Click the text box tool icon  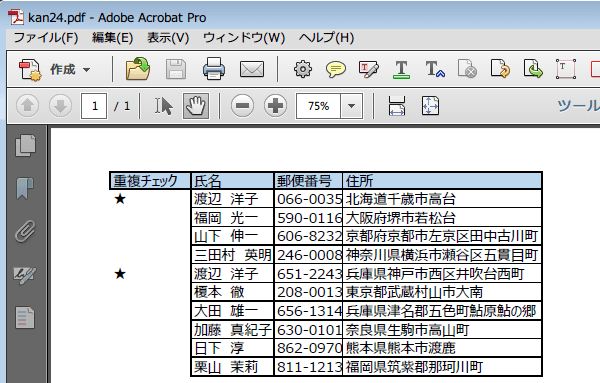(x=566, y=69)
